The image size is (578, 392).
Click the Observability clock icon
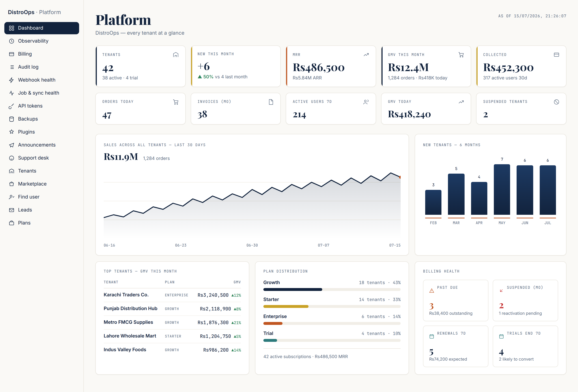pyautogui.click(x=11, y=41)
